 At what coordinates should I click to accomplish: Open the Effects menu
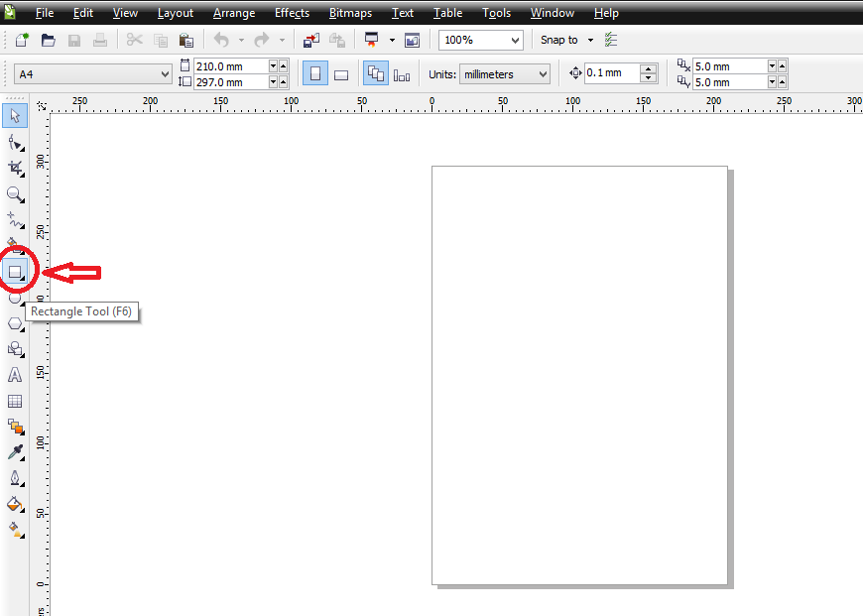click(292, 13)
